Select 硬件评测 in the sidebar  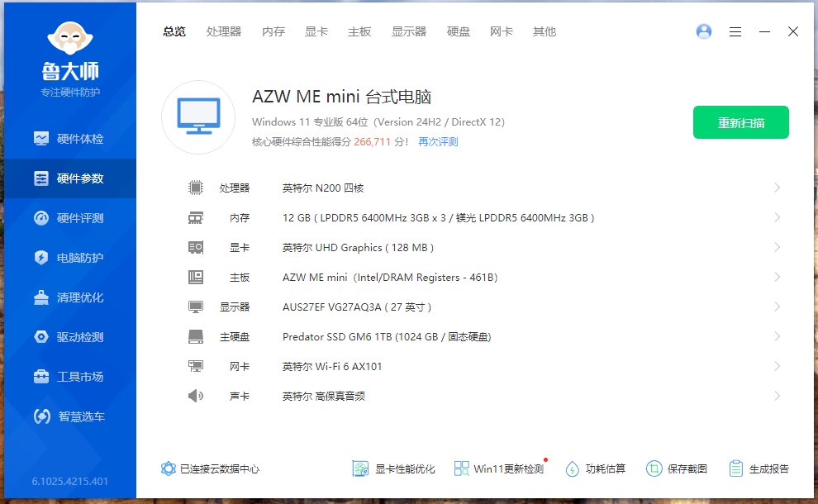(x=69, y=218)
